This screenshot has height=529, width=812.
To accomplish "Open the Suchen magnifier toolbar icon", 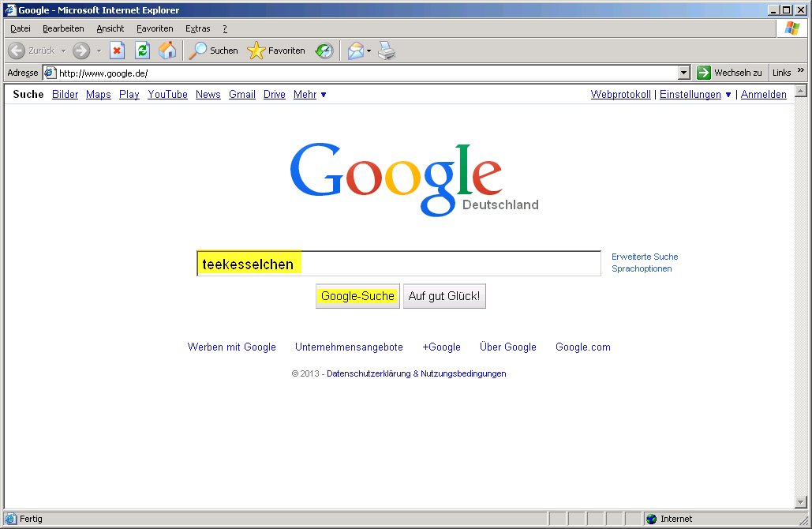I will pyautogui.click(x=197, y=51).
